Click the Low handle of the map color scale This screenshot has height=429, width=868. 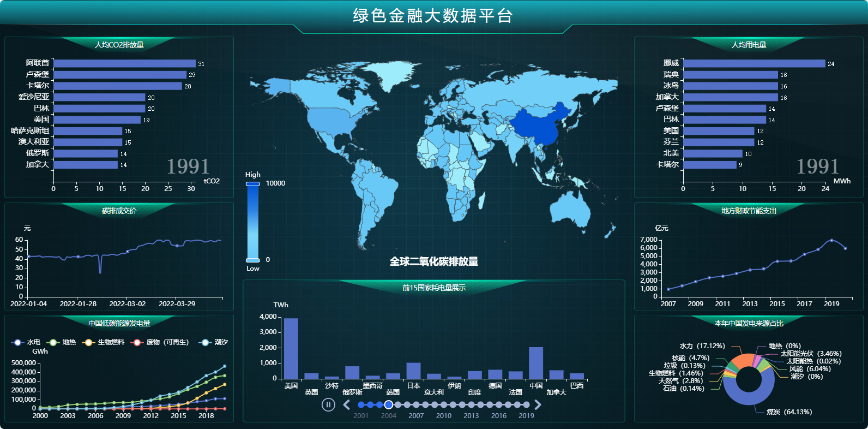click(x=252, y=260)
